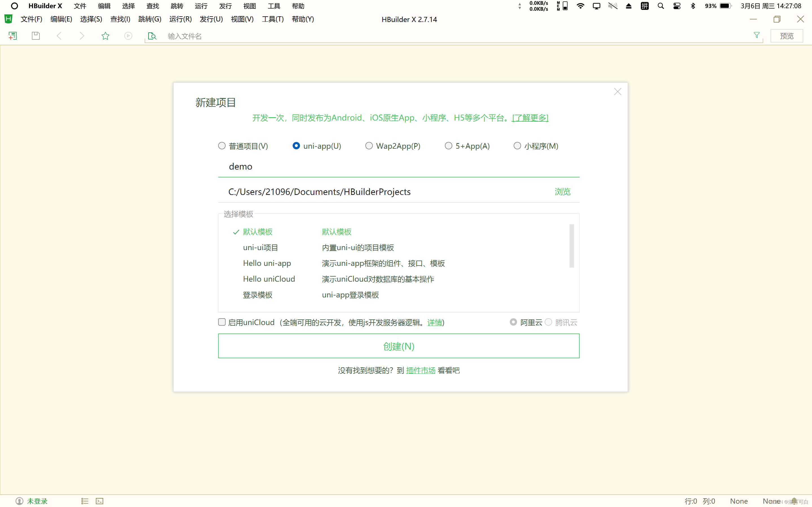
Task: Click the filter icon next to search bar
Action: (x=757, y=35)
